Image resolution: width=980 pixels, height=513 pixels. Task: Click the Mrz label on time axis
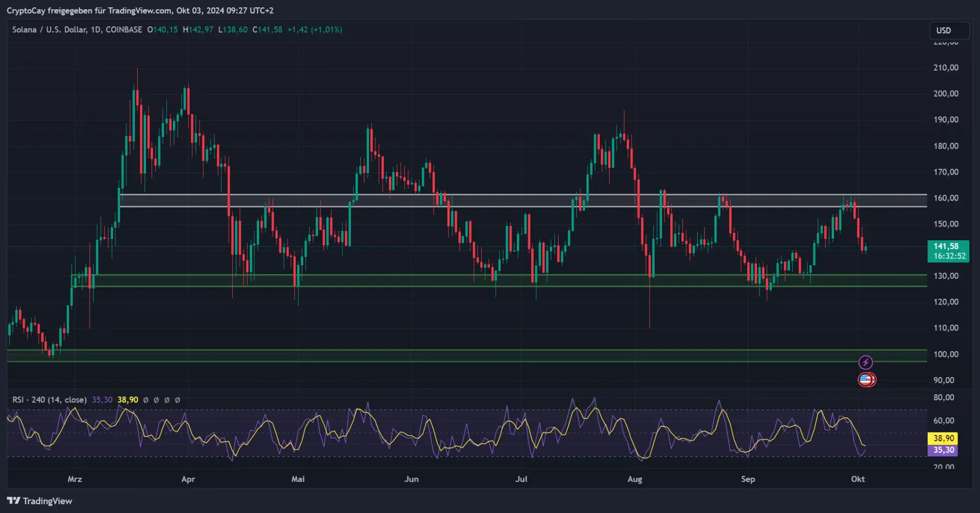74,479
